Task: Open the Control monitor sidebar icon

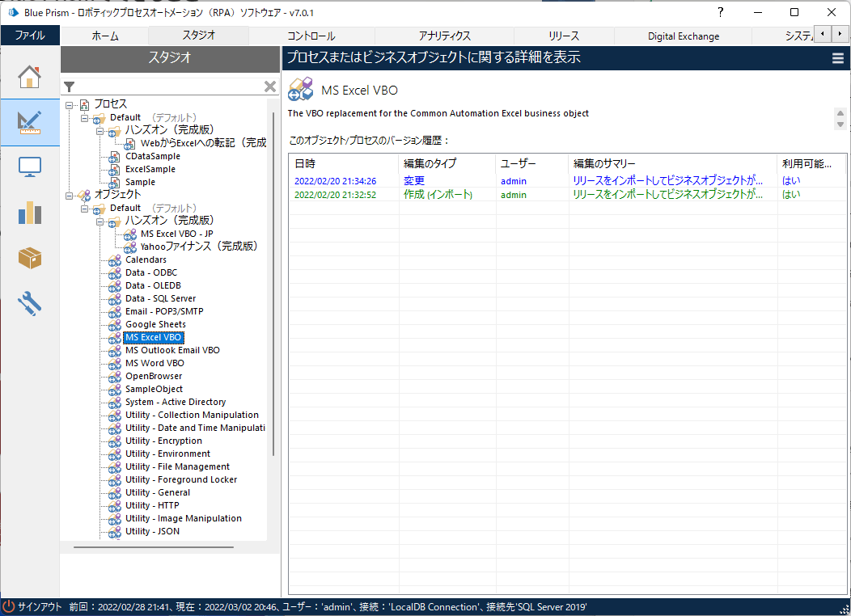Action: [30, 167]
